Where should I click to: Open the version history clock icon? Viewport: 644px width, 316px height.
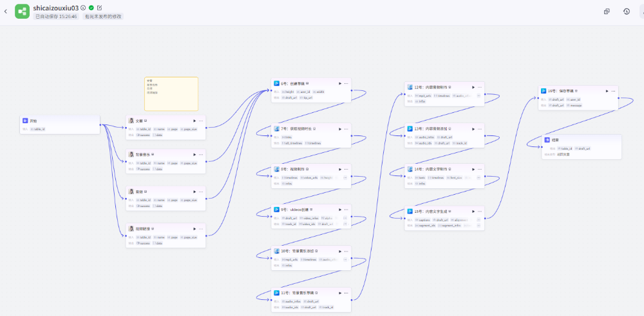(627, 12)
